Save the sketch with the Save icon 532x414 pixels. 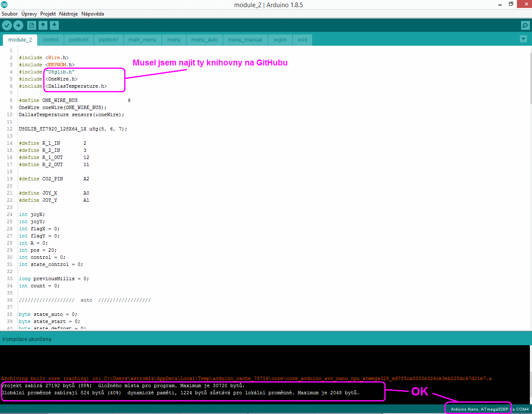[54, 26]
